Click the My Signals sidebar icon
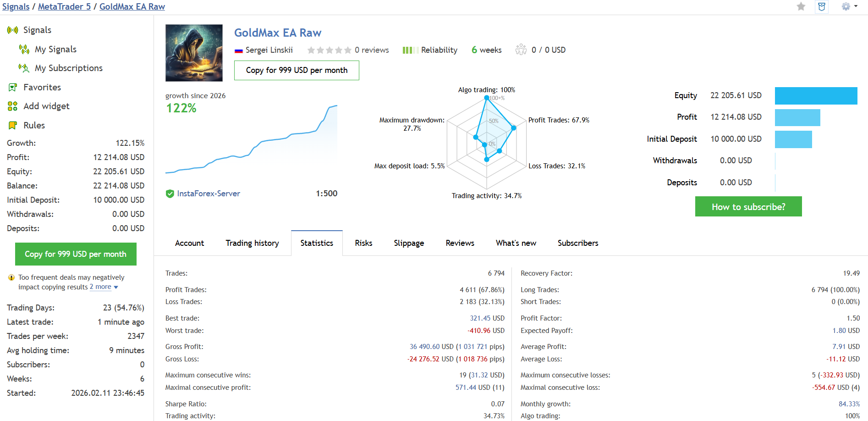 click(24, 49)
